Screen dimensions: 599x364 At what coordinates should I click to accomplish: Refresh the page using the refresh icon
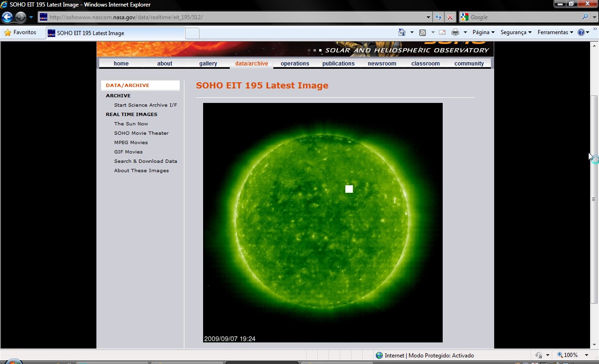pyautogui.click(x=438, y=17)
